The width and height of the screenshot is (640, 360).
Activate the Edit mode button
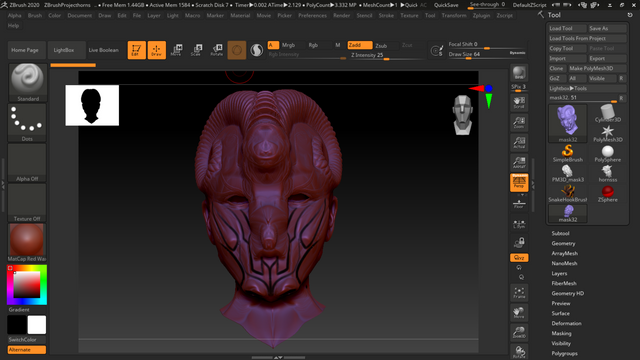[136, 50]
